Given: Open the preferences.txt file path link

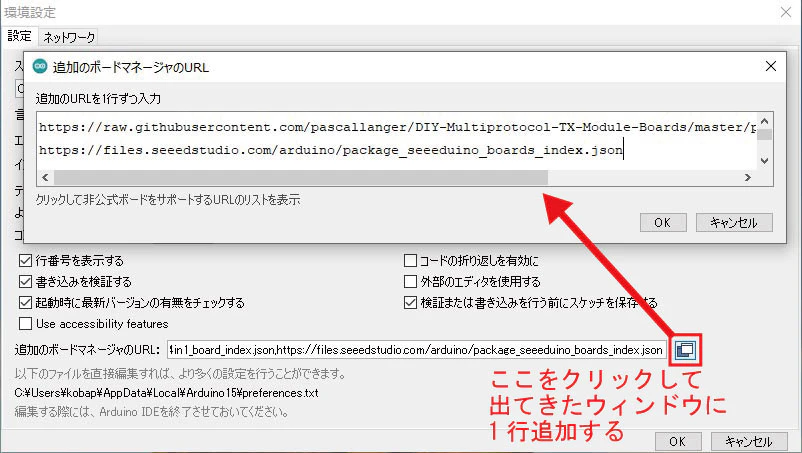Looking at the screenshot, I should [x=166, y=393].
